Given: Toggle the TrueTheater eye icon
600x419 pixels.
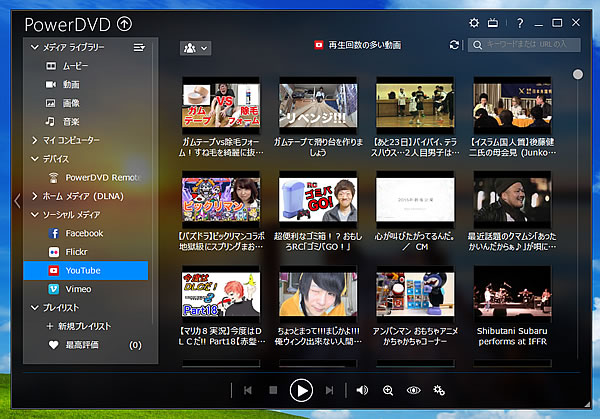Looking at the screenshot, I should 413,390.
